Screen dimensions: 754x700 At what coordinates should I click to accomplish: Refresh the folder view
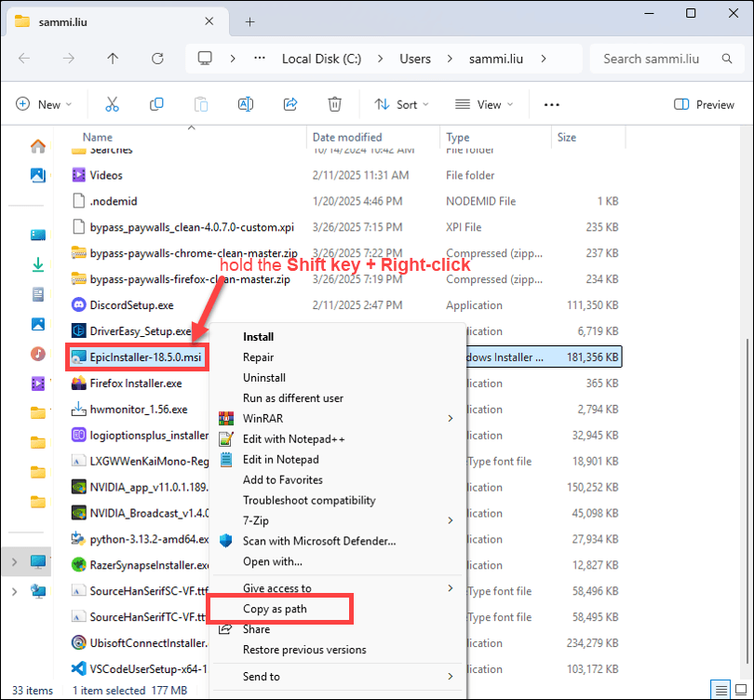157,59
